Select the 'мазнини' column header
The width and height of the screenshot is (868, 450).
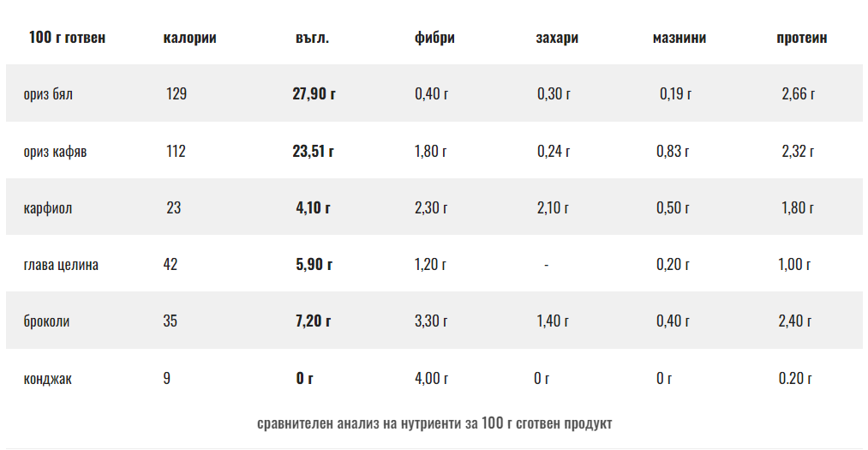coord(679,38)
